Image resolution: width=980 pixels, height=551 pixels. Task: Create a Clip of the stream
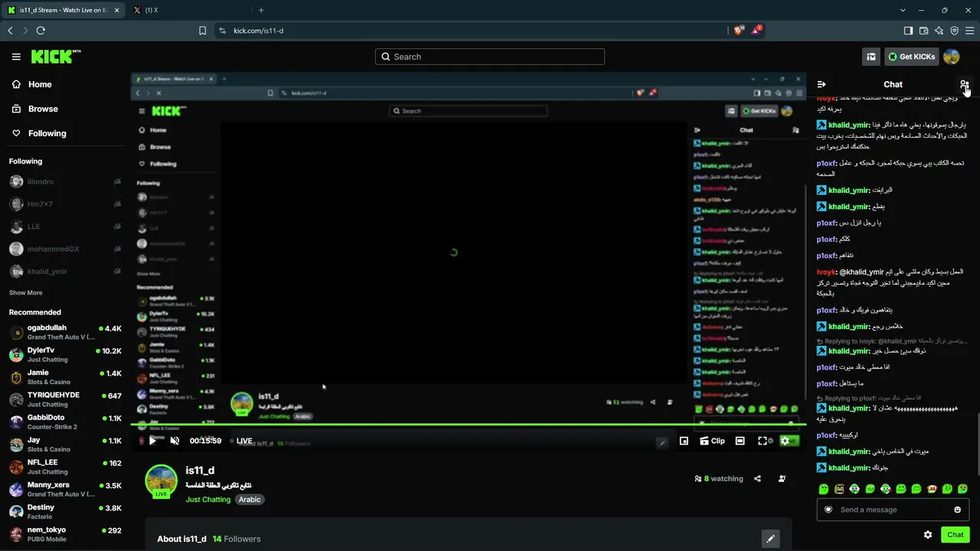712,441
